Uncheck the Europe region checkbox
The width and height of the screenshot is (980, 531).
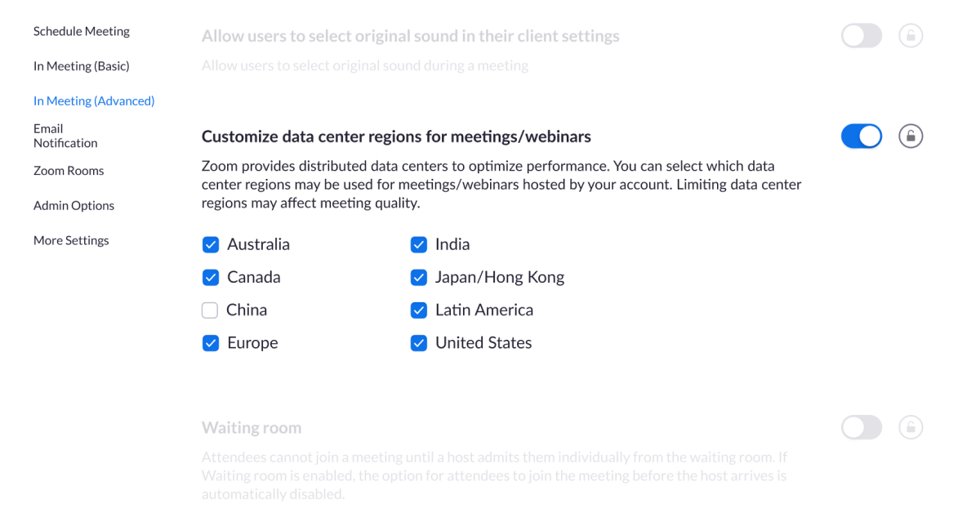point(211,343)
